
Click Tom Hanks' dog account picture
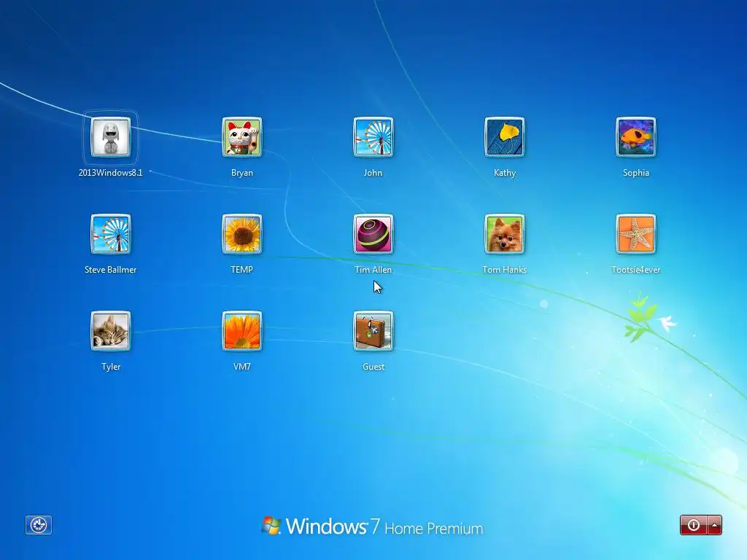click(x=505, y=234)
